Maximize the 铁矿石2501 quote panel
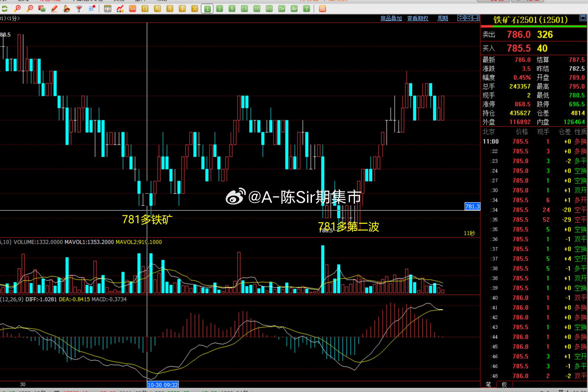The width and height of the screenshot is (588, 392). point(583,18)
